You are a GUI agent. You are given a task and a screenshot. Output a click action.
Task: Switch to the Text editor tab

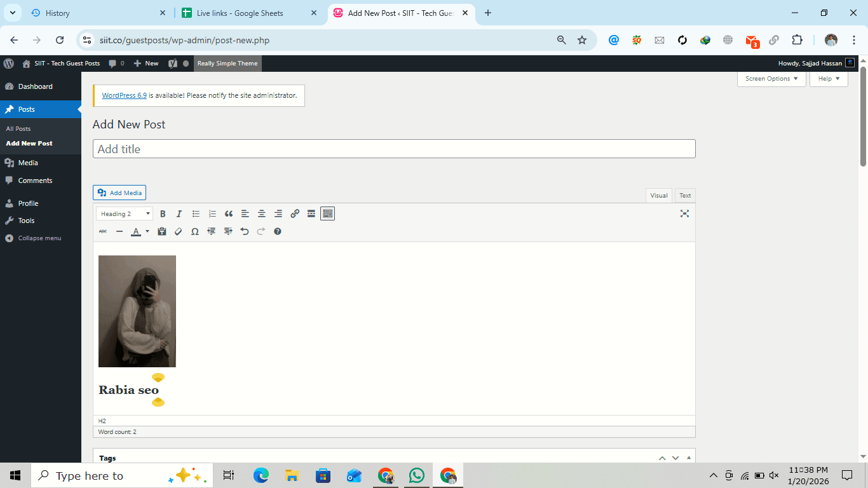(x=685, y=196)
